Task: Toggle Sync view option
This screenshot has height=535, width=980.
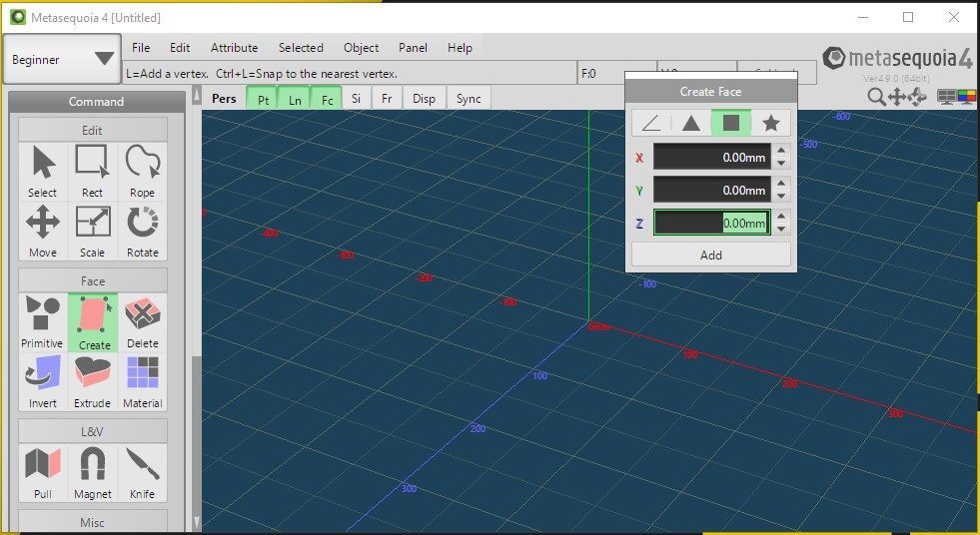Action: pyautogui.click(x=469, y=99)
